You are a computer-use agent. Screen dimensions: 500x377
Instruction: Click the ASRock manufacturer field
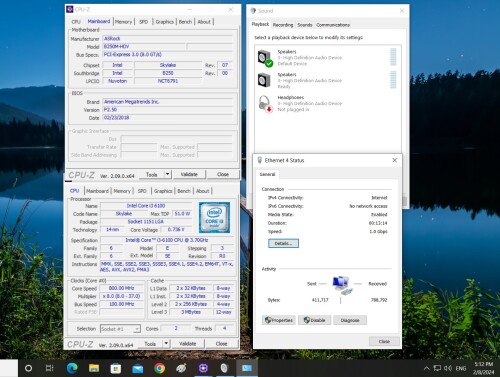pyautogui.click(x=168, y=39)
